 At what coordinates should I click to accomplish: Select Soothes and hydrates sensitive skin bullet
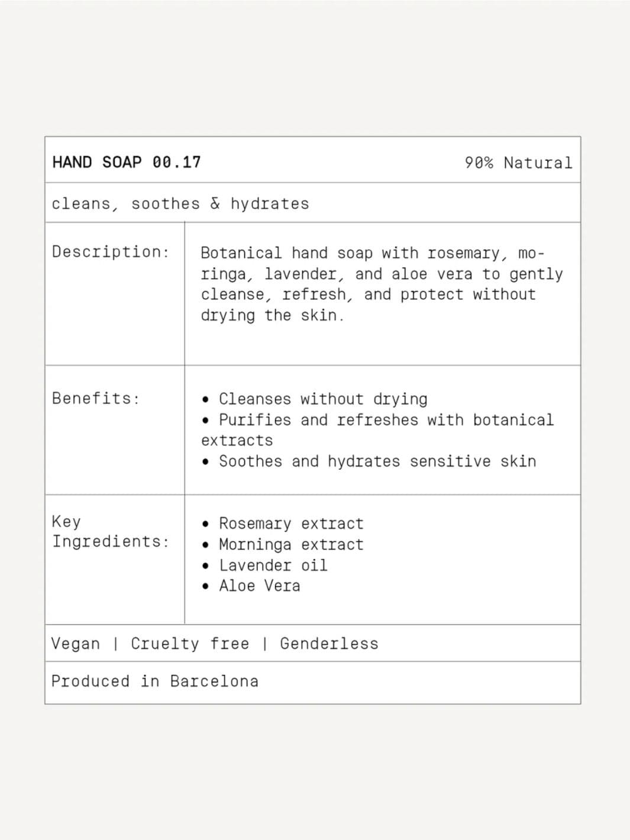(377, 461)
